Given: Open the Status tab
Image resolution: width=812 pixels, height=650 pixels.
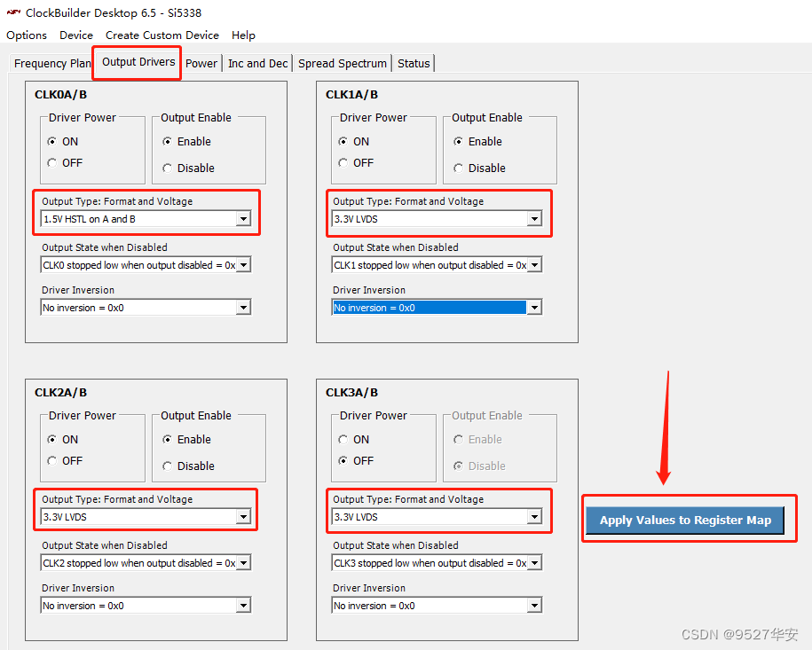Looking at the screenshot, I should click(x=414, y=63).
